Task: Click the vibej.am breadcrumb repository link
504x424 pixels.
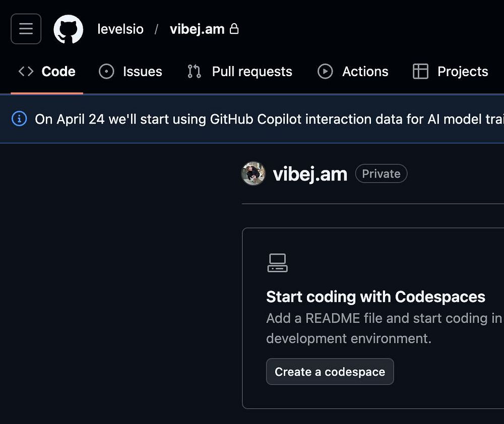Action: click(x=197, y=29)
